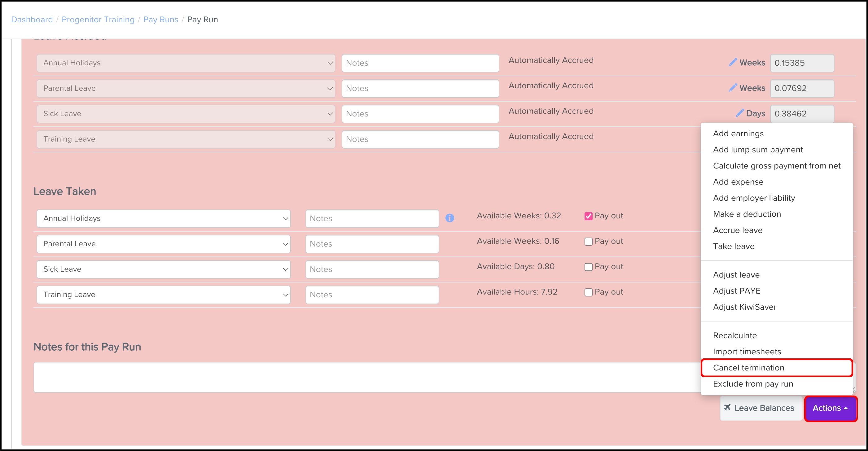Screen dimensions: 868x451
Task: Enable Pay out for Parental Leave
Action: (x=589, y=241)
